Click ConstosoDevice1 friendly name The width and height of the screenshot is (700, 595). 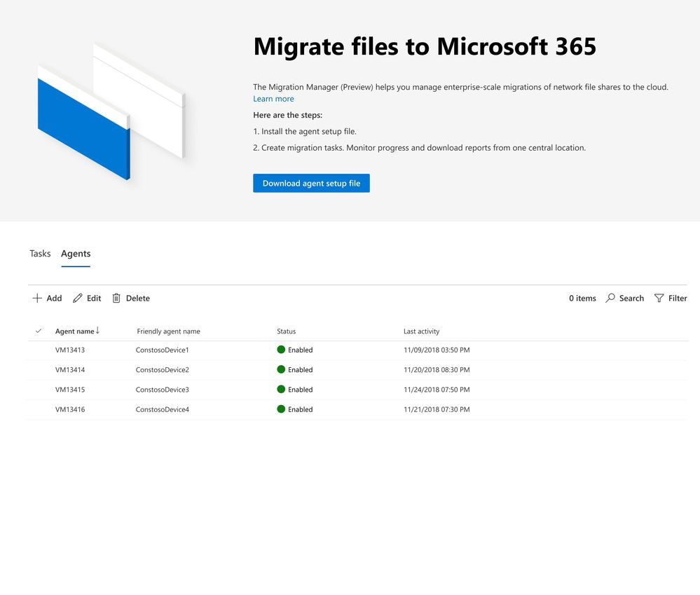(x=163, y=350)
